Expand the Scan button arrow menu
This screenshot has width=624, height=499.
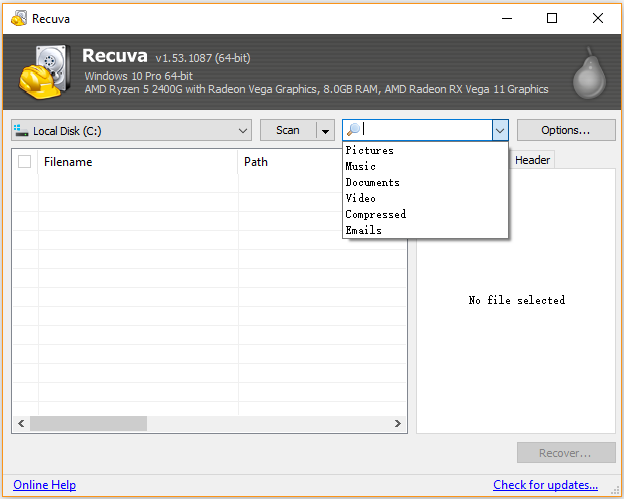(325, 131)
